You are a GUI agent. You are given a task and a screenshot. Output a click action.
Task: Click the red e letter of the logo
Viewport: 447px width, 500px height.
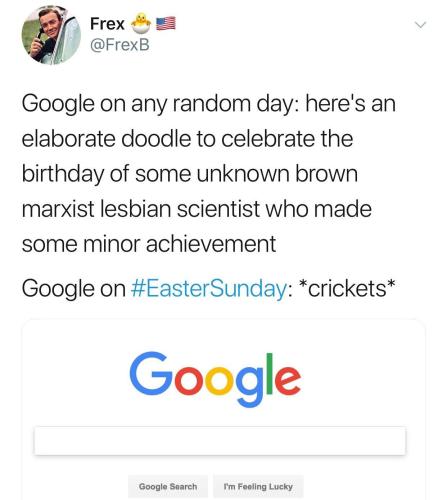pyautogui.click(x=287, y=380)
